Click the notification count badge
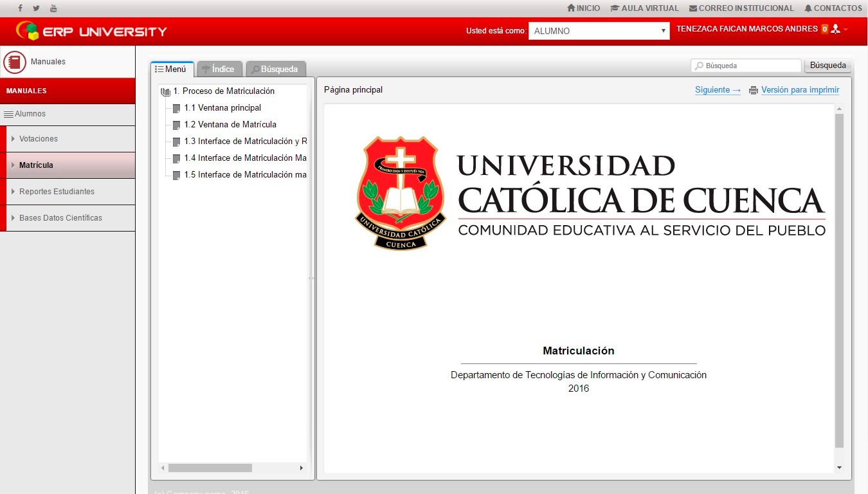The image size is (868, 494). pos(824,29)
